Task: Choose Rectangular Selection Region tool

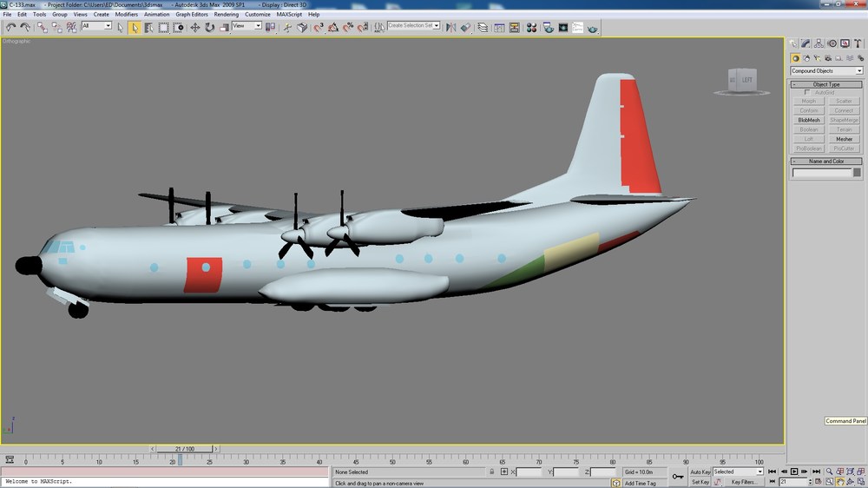Action: click(163, 27)
